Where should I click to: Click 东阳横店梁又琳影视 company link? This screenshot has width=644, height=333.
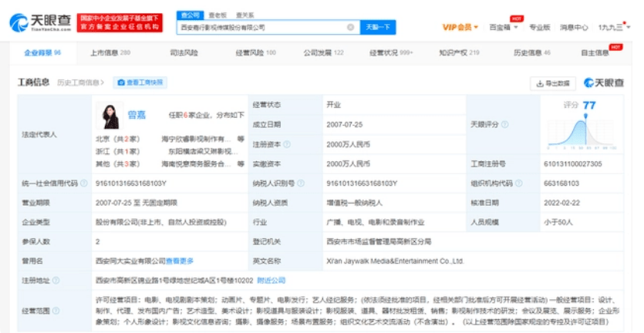click(203, 152)
